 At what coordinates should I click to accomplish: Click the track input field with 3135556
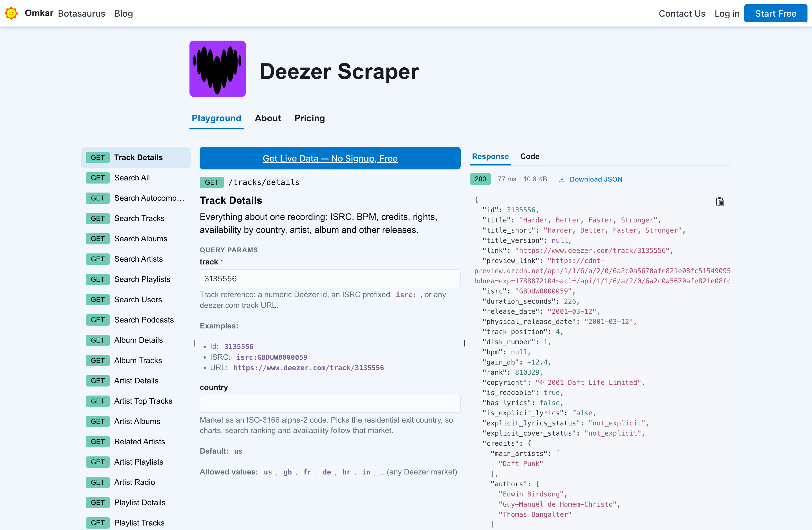coord(330,278)
